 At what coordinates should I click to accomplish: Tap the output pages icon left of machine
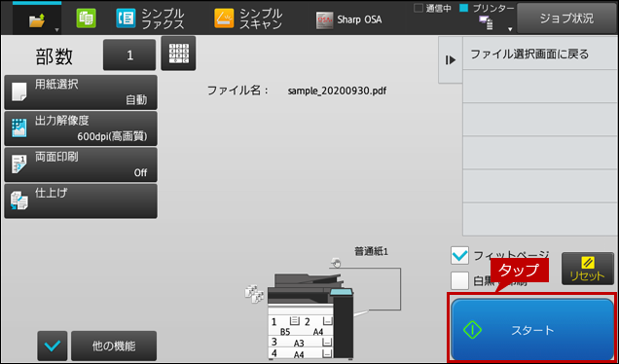point(254,294)
